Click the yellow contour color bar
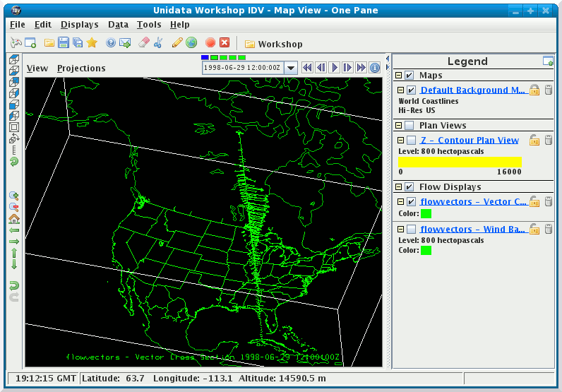The height and width of the screenshot is (392, 562). (460, 162)
